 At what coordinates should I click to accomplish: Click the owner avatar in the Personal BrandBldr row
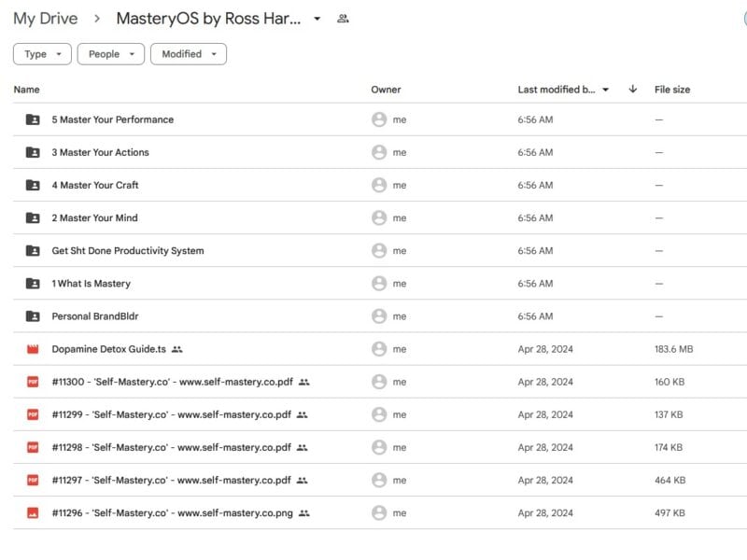coord(379,316)
